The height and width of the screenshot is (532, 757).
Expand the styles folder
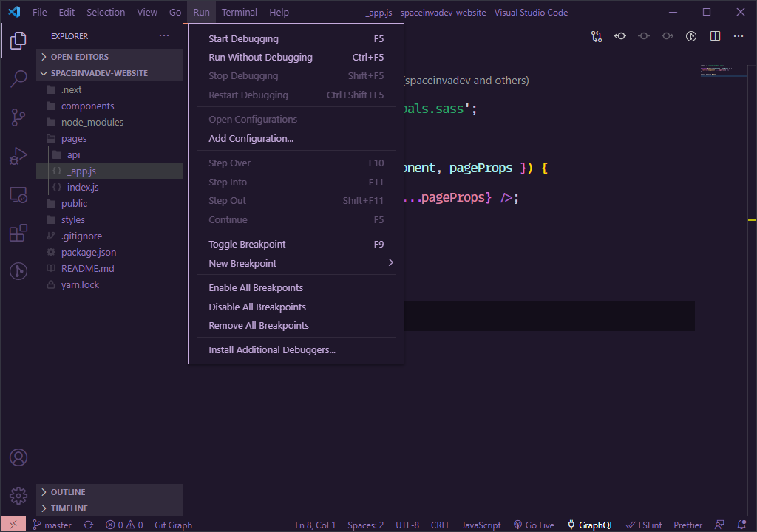coord(109,219)
